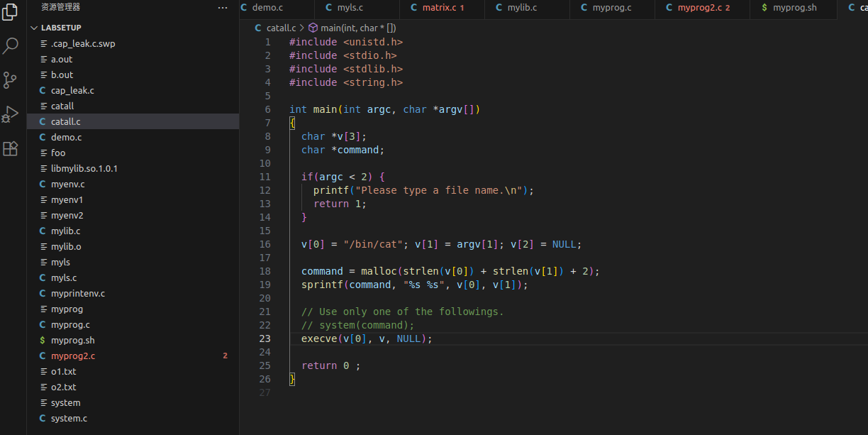
Task: Open the Search view in activity bar
Action: click(x=11, y=46)
